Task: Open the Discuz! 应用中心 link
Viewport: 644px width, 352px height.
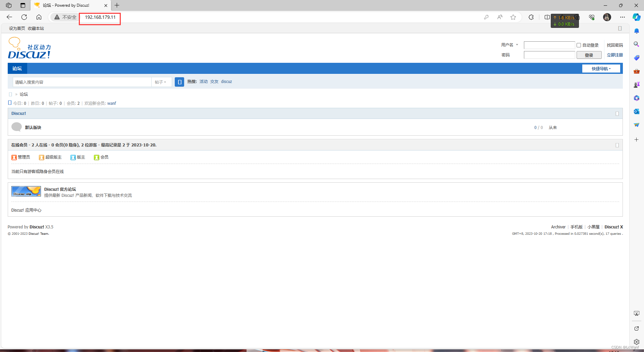Action: pos(26,210)
